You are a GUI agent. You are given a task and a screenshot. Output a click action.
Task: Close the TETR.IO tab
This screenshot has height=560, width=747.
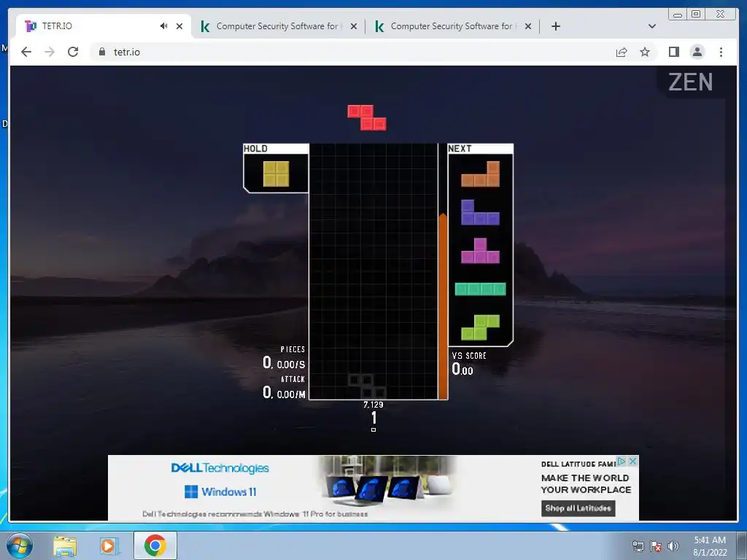[179, 26]
